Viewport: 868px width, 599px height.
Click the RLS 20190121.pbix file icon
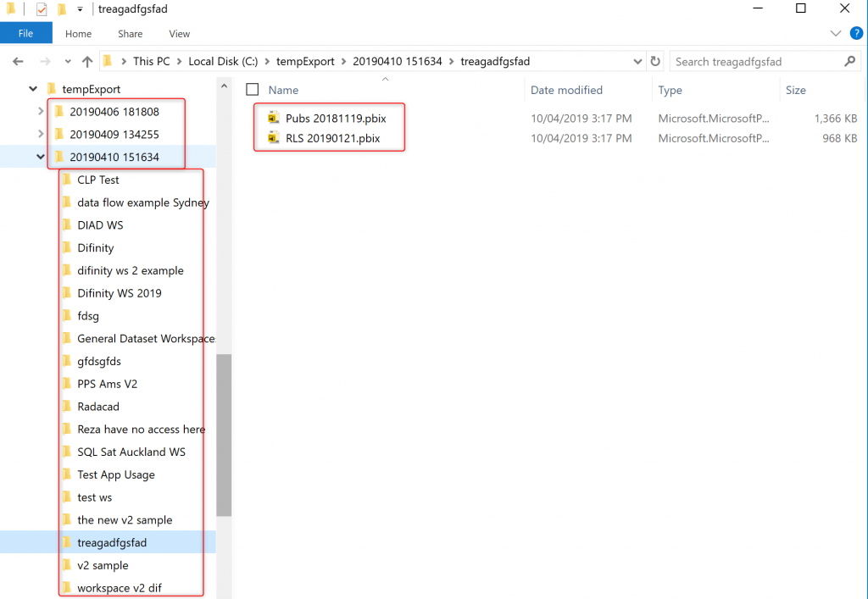(x=273, y=137)
